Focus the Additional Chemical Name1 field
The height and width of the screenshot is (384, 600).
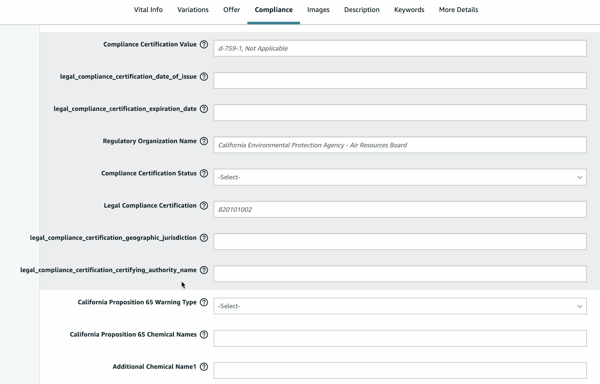(400, 370)
